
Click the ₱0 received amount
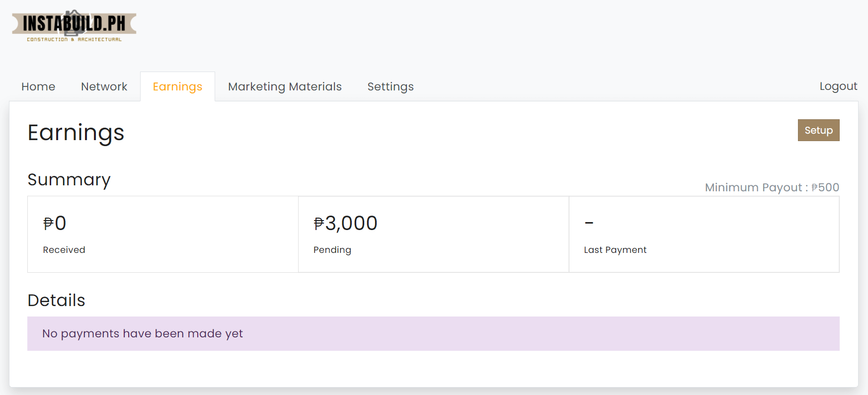[55, 223]
